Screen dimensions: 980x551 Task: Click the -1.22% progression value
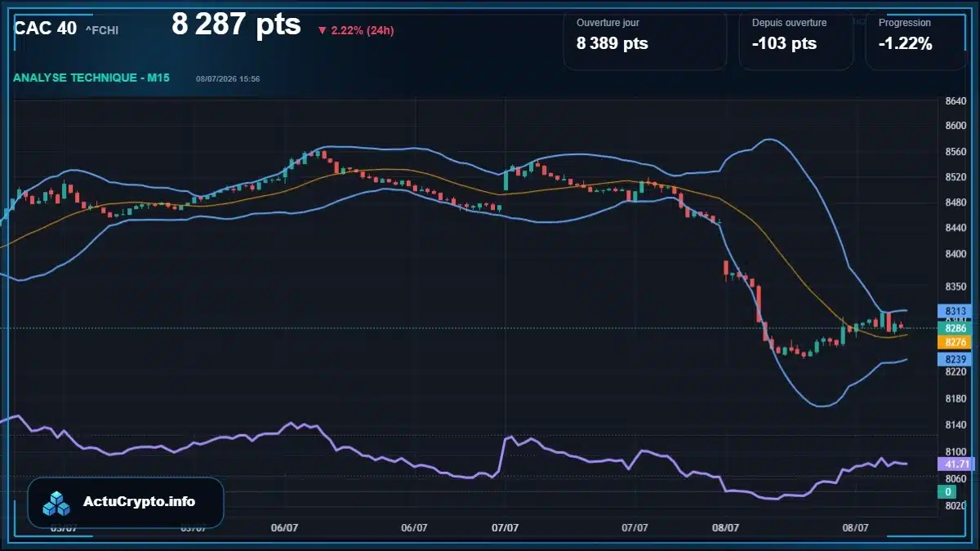pyautogui.click(x=905, y=43)
